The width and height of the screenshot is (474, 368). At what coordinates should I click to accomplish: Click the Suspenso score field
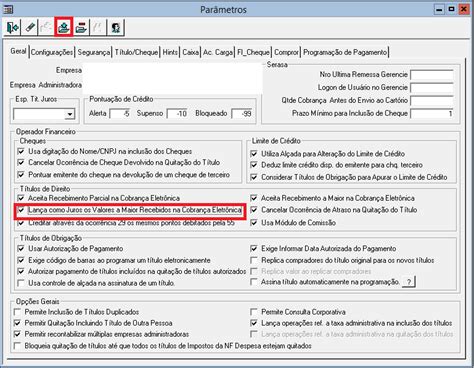pos(177,114)
